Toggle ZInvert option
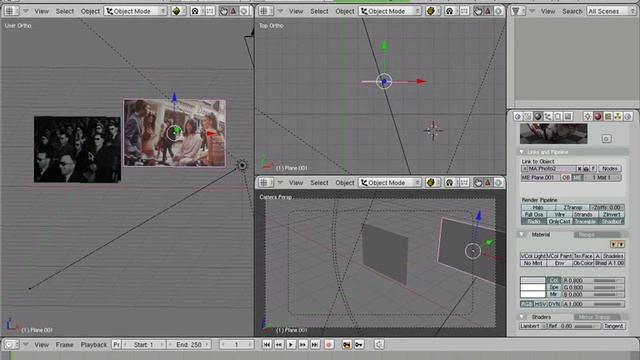The width and height of the screenshot is (640, 360). coord(611,214)
